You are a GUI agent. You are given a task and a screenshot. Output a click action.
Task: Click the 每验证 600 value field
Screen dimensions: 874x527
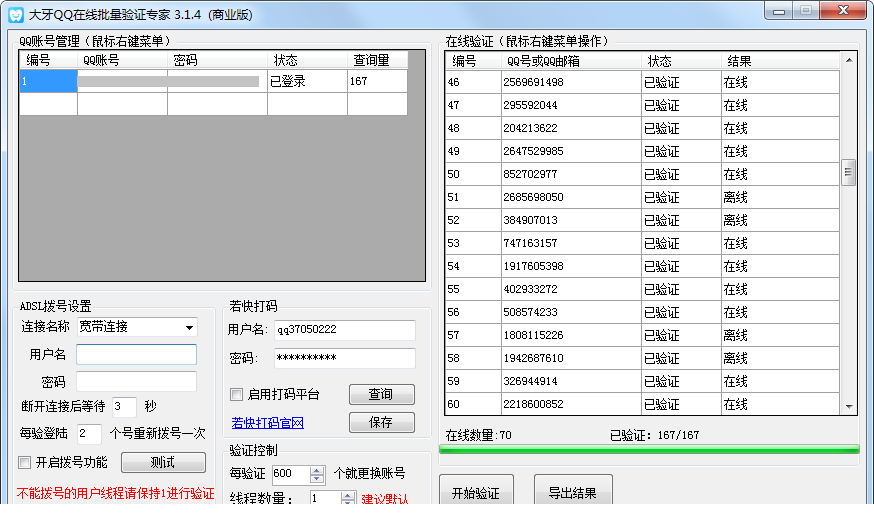[291, 474]
